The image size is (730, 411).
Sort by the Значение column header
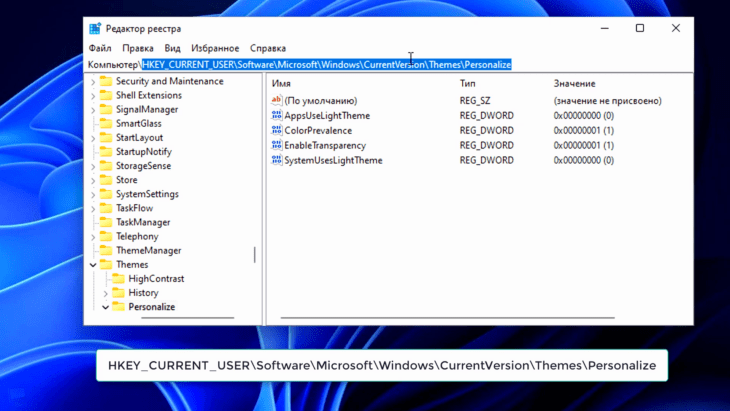click(x=574, y=84)
